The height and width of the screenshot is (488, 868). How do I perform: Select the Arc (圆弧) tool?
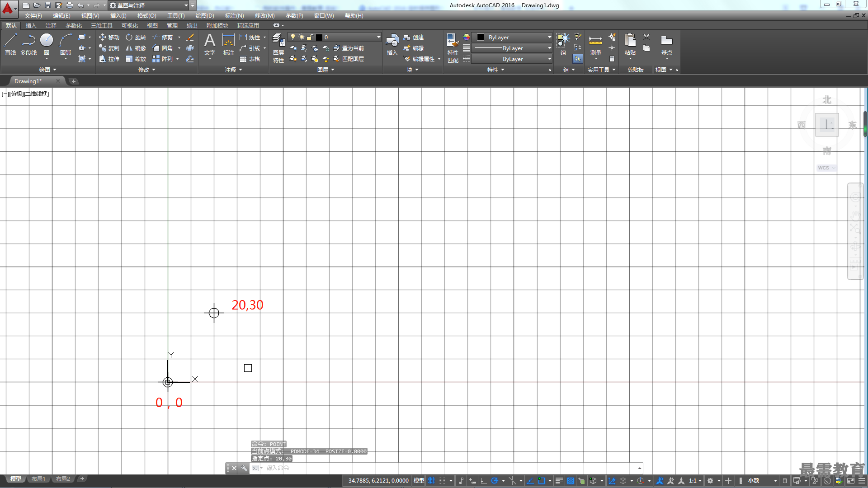tap(66, 44)
